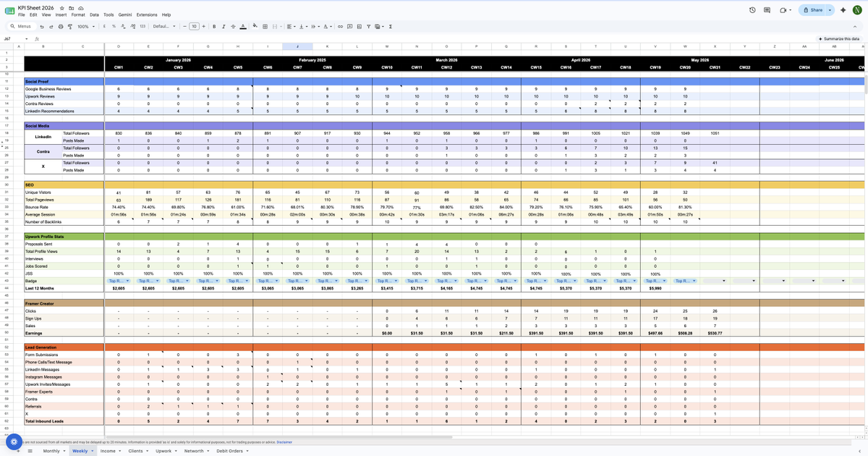Insert a chart from toolbar
Viewport: 868px width, 456px height.
coord(359,26)
